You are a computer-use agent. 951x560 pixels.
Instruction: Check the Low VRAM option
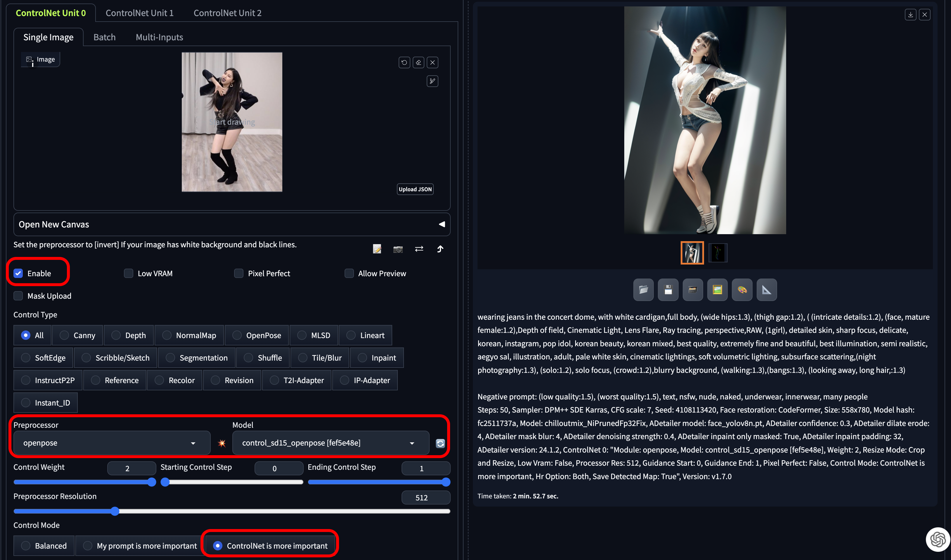(x=128, y=273)
